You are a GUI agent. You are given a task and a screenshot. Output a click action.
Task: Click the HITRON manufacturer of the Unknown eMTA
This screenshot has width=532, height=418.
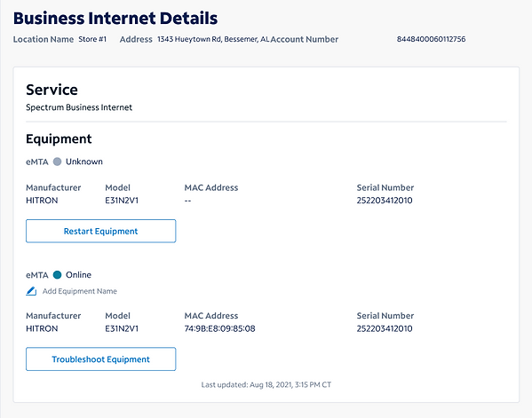point(42,201)
